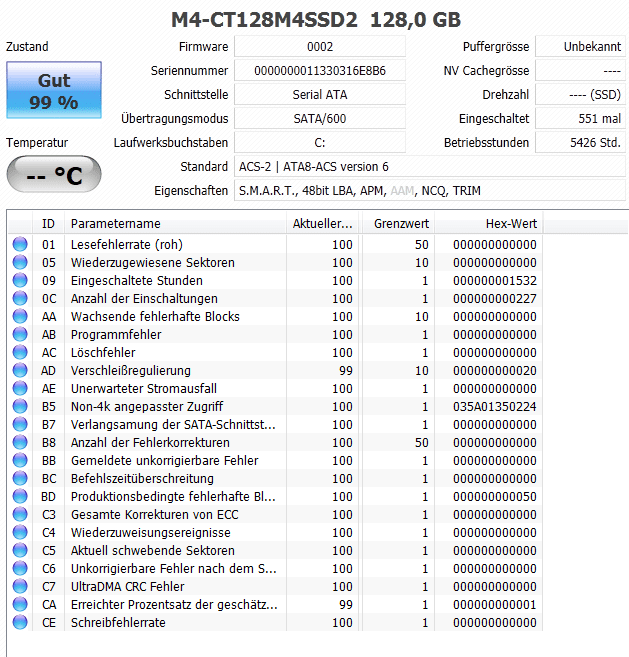Viewport: 629px width, 657px height.
Task: Click the status orb for Befehlszeitüberschreitung
Action: tap(20, 479)
